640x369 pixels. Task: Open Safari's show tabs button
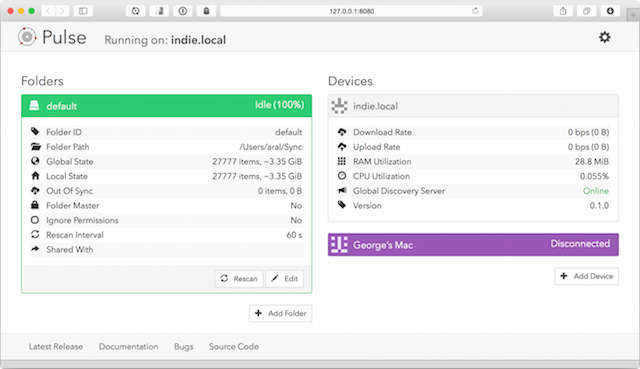pyautogui.click(x=587, y=11)
